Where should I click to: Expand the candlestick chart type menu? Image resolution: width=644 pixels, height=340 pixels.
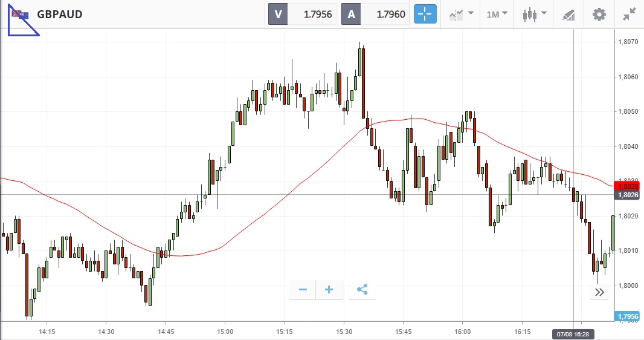tap(535, 14)
